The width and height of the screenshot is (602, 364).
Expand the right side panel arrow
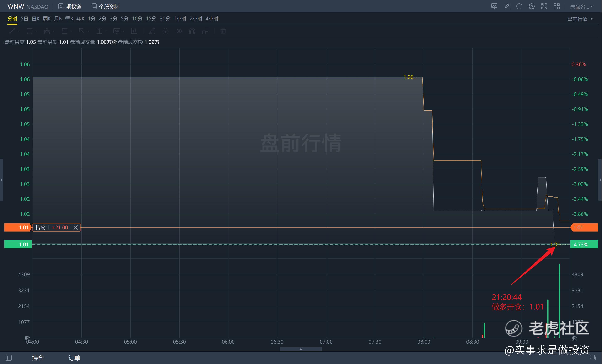pyautogui.click(x=600, y=180)
